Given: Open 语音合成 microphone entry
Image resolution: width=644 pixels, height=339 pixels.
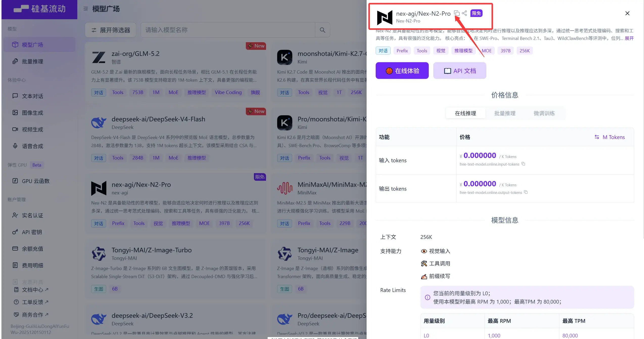Looking at the screenshot, I should pyautogui.click(x=39, y=146).
